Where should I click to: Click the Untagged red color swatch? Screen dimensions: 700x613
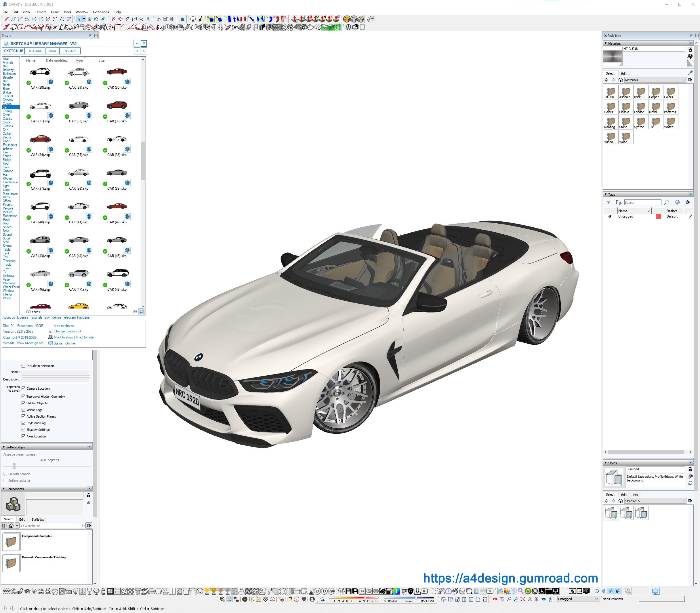coord(658,216)
